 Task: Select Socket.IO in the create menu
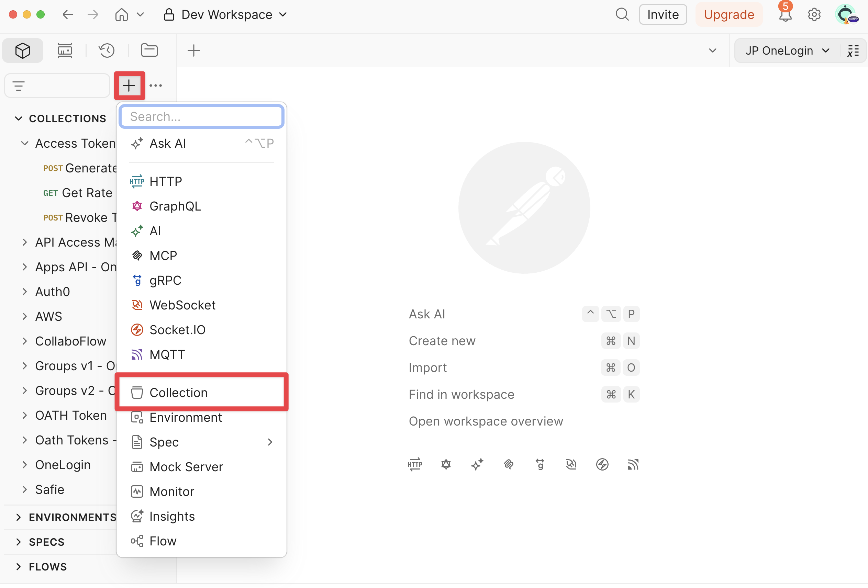pyautogui.click(x=202, y=330)
